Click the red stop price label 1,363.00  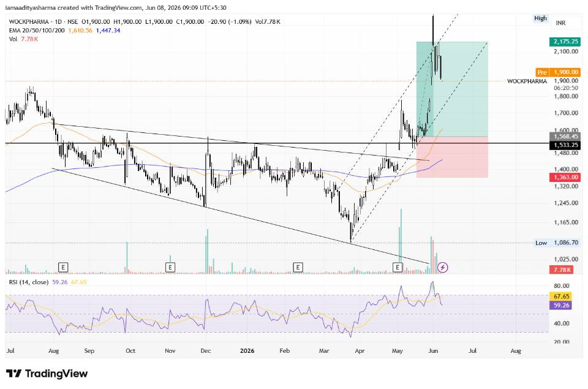565,177
